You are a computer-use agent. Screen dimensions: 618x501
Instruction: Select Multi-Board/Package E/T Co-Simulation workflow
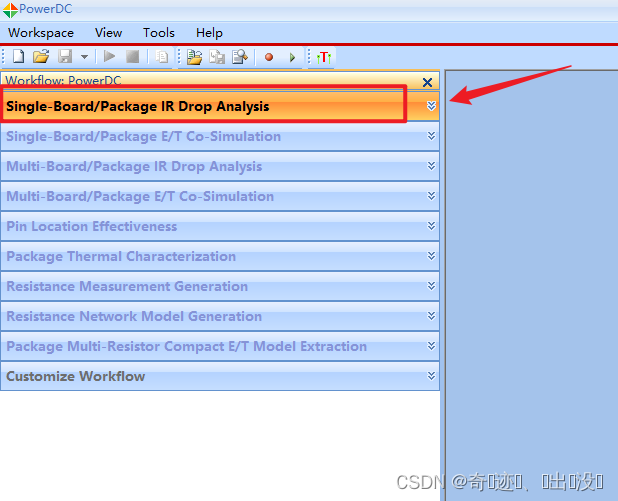coord(220,196)
